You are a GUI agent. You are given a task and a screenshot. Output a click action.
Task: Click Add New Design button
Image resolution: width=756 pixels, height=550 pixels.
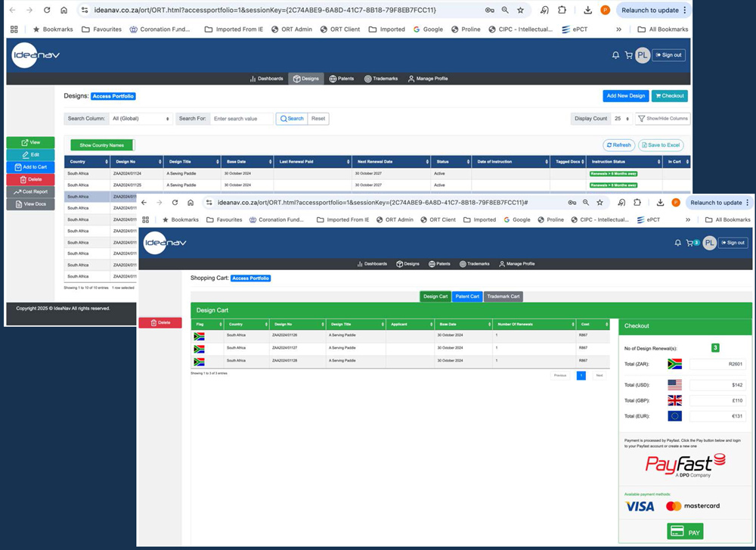(626, 96)
